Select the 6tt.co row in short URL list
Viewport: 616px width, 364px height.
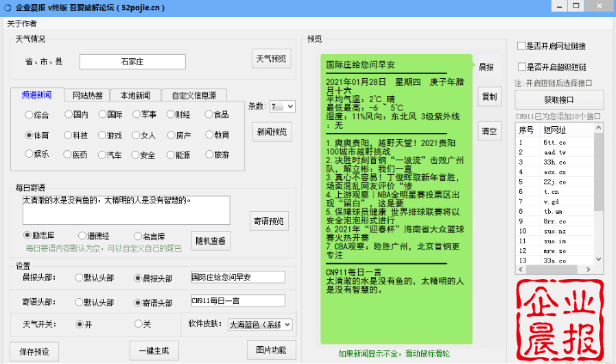(x=554, y=142)
